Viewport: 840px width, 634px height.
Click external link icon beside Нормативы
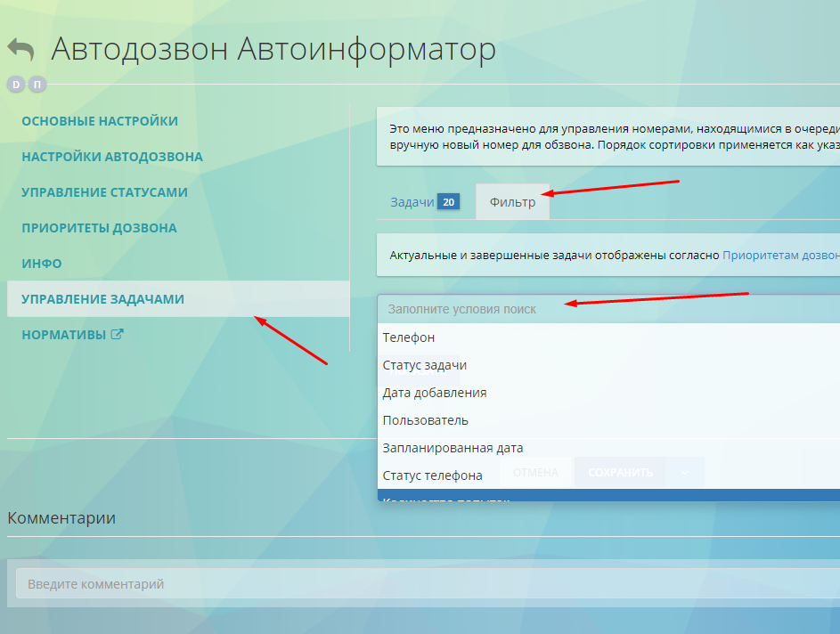[117, 335]
